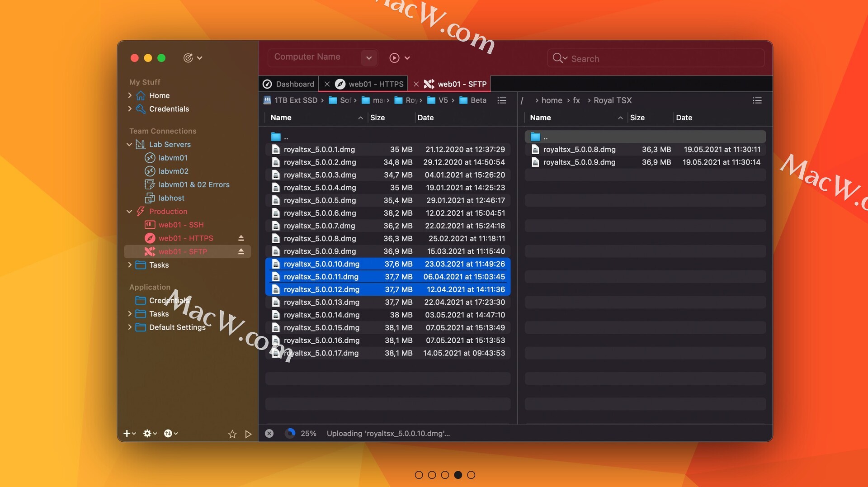Expand the Application Tasks folder

(130, 314)
